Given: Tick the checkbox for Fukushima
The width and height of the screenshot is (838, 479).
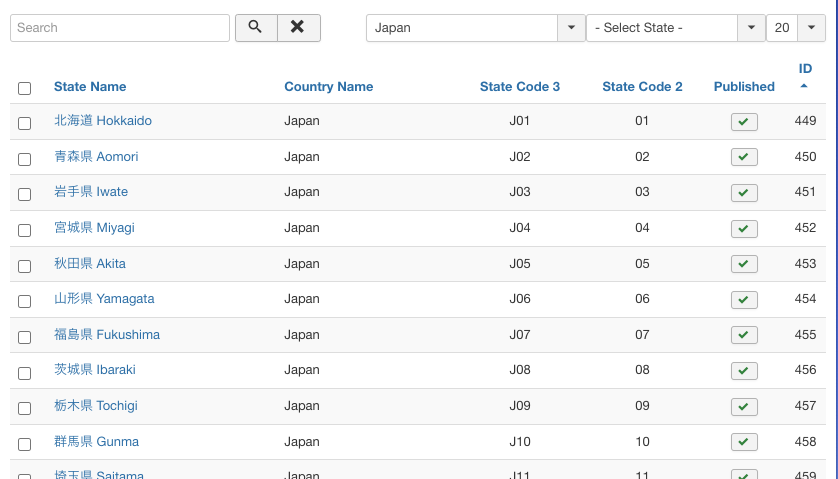Looking at the screenshot, I should click(x=25, y=336).
